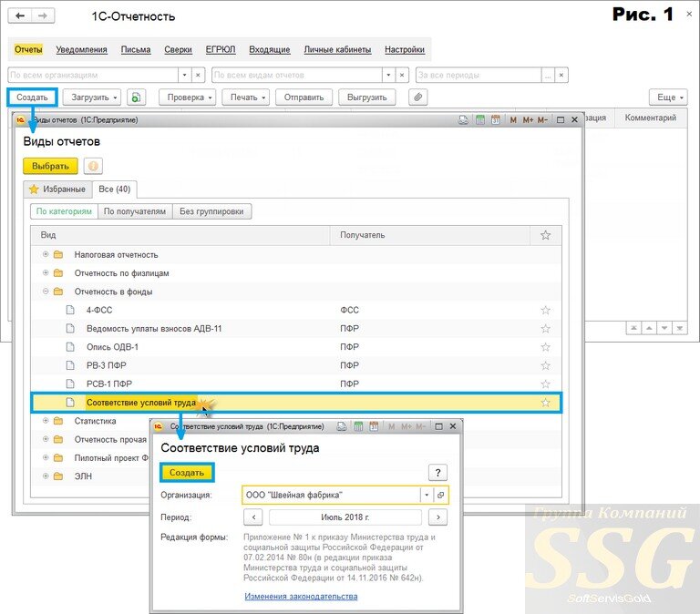This screenshot has width=700, height=614.
Task: Open the По всем видам отчетов dropdown
Action: (x=388, y=75)
